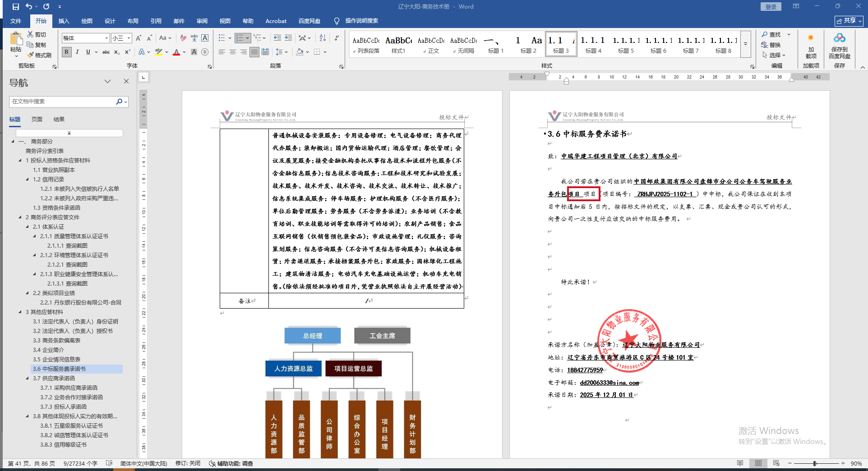Open the font name combo box
This screenshot has height=471, width=868.
click(86, 38)
